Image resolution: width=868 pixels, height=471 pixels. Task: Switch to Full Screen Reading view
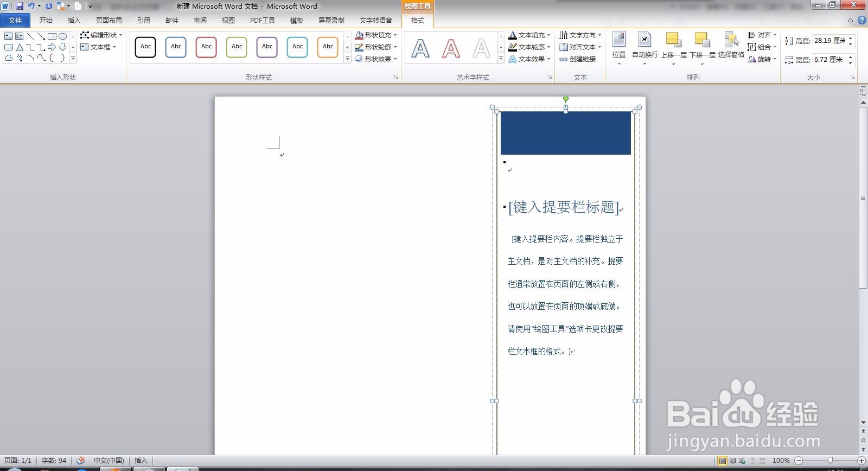click(x=732, y=461)
